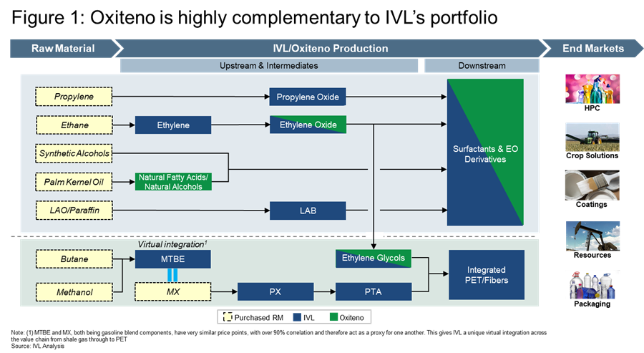Select the Raw Material header

click(x=63, y=49)
